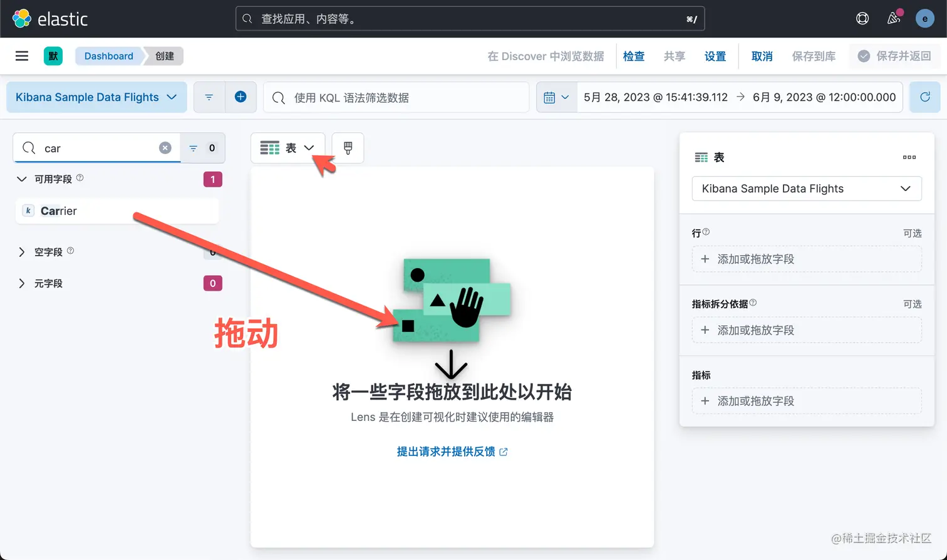
Task: Open the hamburger navigation menu
Action: point(22,56)
